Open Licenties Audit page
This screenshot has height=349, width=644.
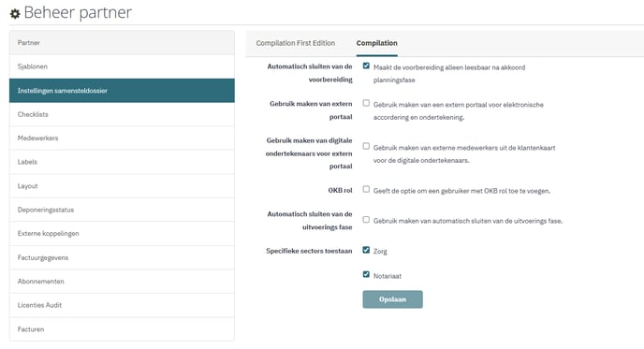click(122, 305)
